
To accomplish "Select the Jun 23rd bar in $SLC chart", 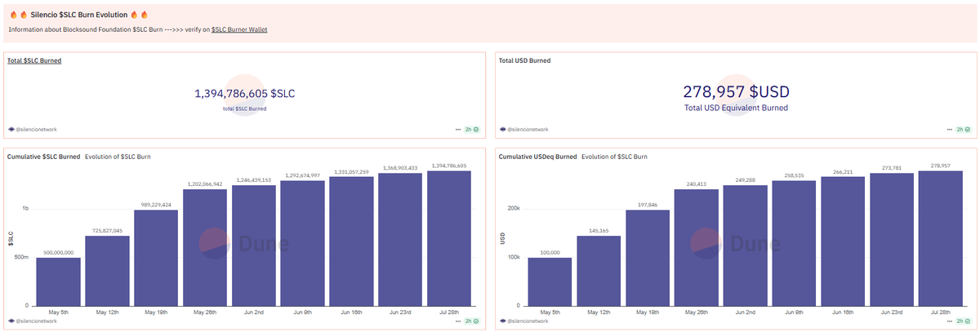I will [x=400, y=240].
